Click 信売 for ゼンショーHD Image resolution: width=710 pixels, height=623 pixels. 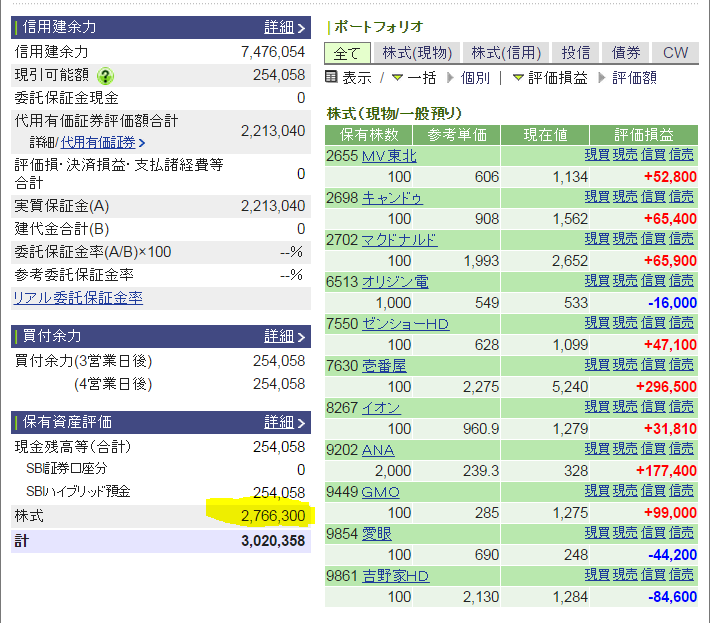pos(681,323)
